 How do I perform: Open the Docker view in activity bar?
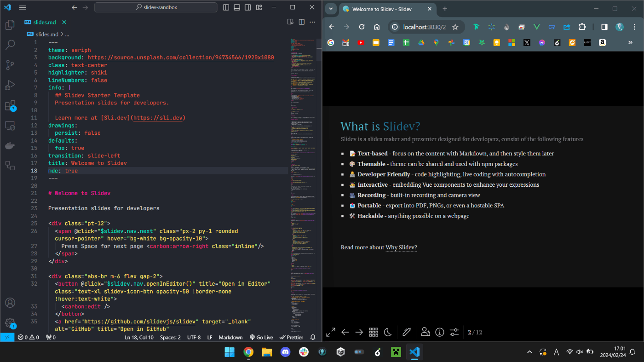pyautogui.click(x=10, y=145)
